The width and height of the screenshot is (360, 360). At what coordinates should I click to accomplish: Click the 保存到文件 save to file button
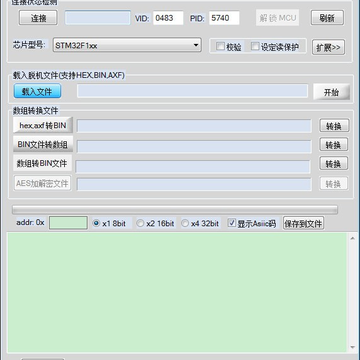[x=303, y=223]
